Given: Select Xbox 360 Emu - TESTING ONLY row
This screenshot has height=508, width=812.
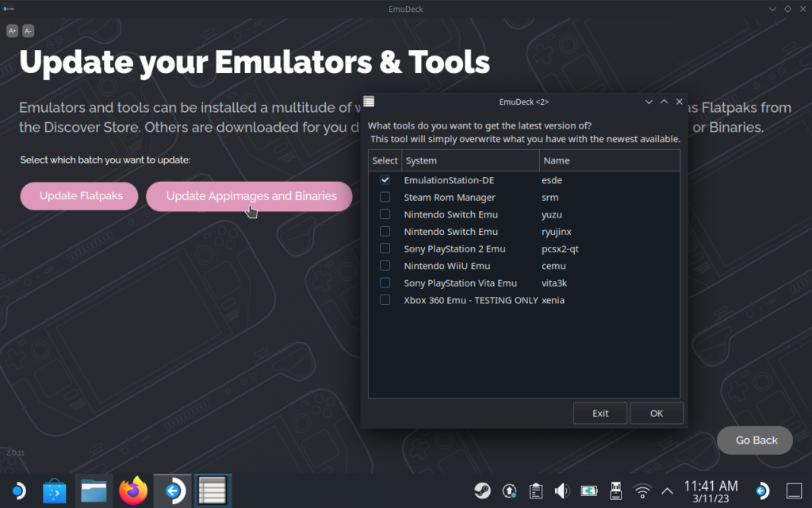Looking at the screenshot, I should coord(524,299).
